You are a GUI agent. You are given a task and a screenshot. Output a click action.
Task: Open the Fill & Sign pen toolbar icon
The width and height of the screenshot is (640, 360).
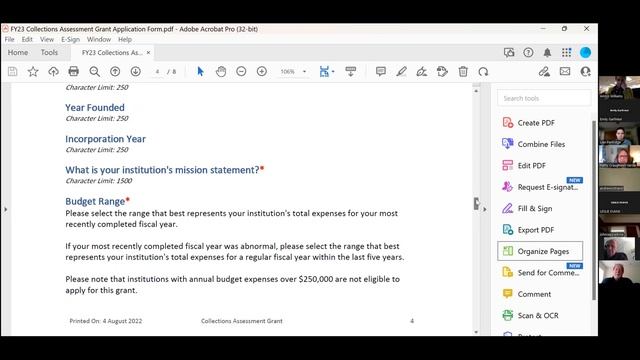click(544, 71)
